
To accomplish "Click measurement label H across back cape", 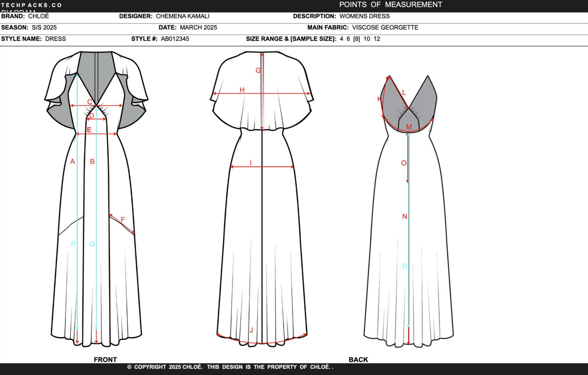I will [x=242, y=90].
